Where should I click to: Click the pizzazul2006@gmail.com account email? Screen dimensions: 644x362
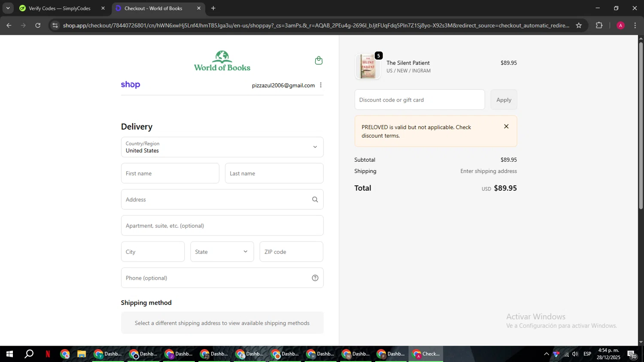283,85
